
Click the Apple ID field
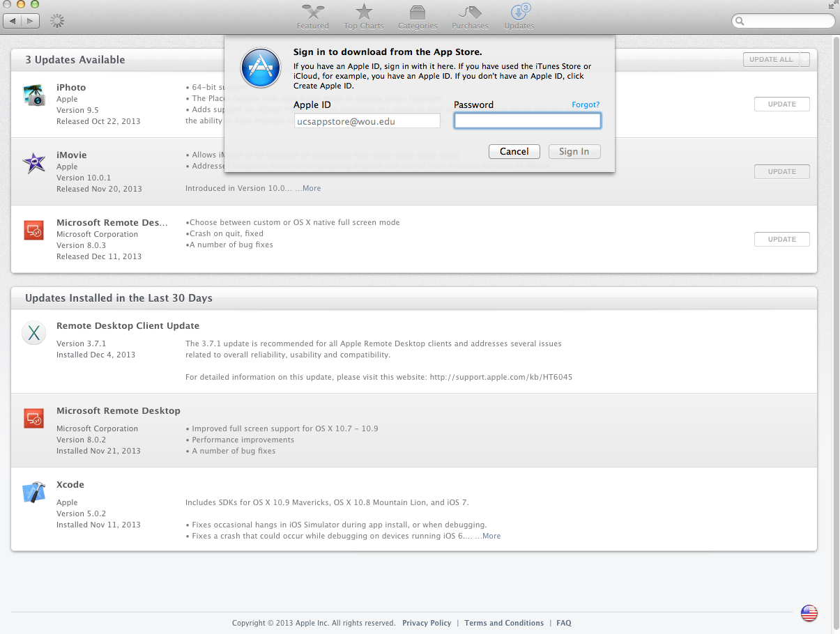coord(367,121)
